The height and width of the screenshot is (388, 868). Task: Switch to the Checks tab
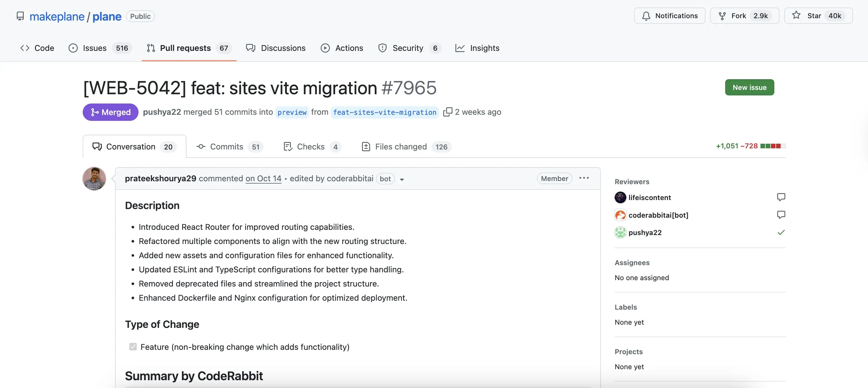pos(310,147)
